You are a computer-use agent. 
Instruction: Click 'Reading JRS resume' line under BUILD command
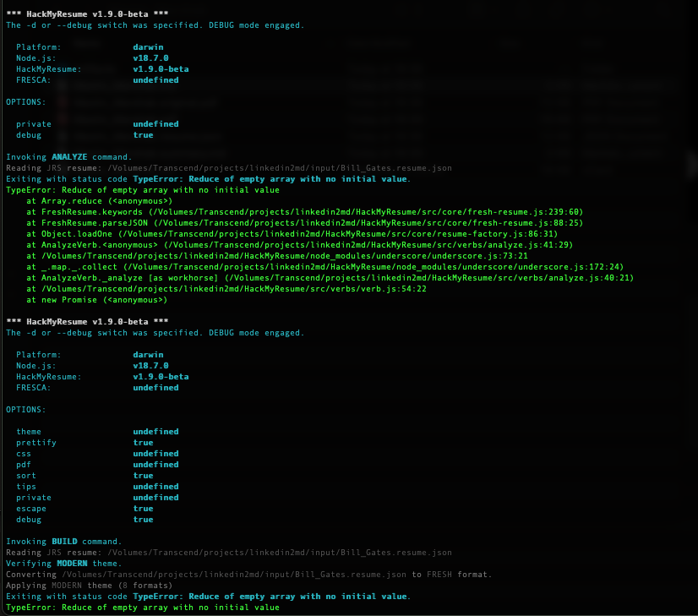pos(229,553)
